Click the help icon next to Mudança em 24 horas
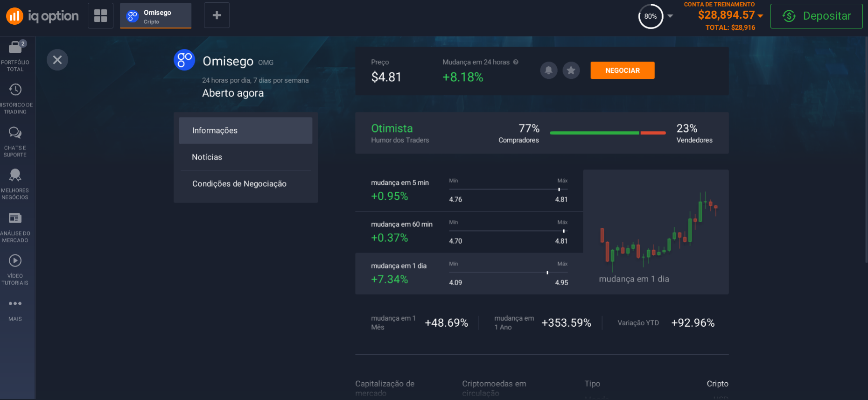The image size is (868, 400). 516,62
